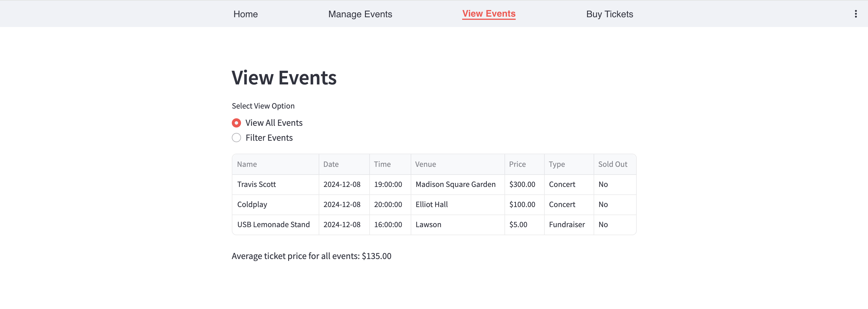Screen dimensions: 868x309
Task: Click the Type column header
Action: pos(569,164)
